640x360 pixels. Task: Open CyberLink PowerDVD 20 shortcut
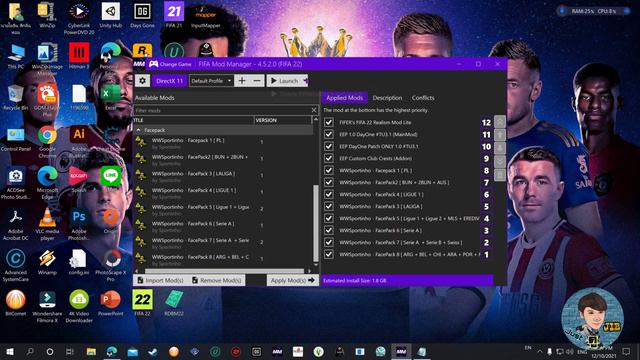(x=79, y=18)
